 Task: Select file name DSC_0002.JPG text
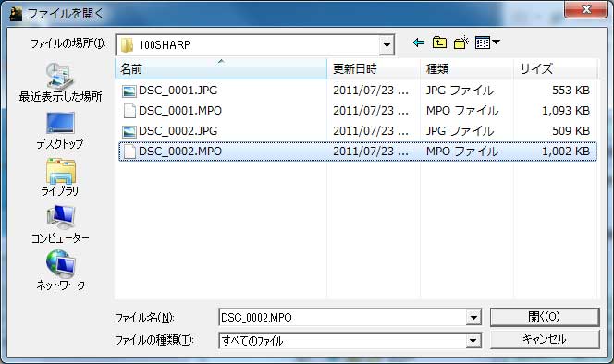point(178,131)
